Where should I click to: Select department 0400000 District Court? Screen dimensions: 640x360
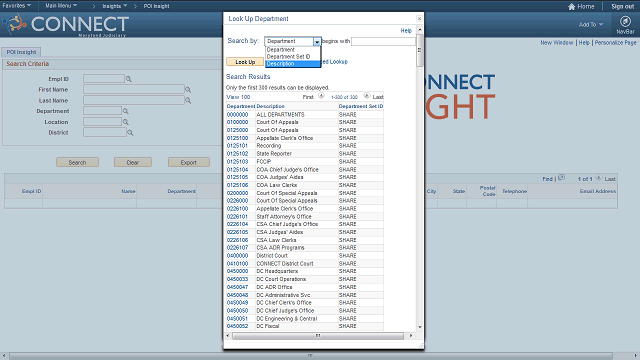click(237, 256)
